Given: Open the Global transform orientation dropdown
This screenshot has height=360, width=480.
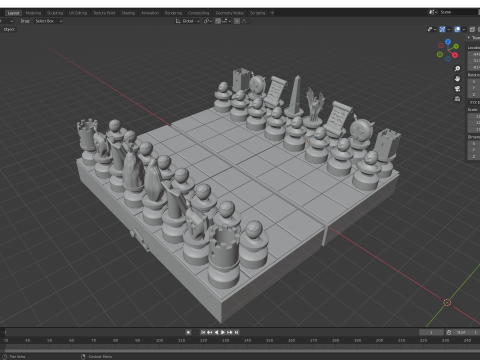Looking at the screenshot, I should (188, 21).
